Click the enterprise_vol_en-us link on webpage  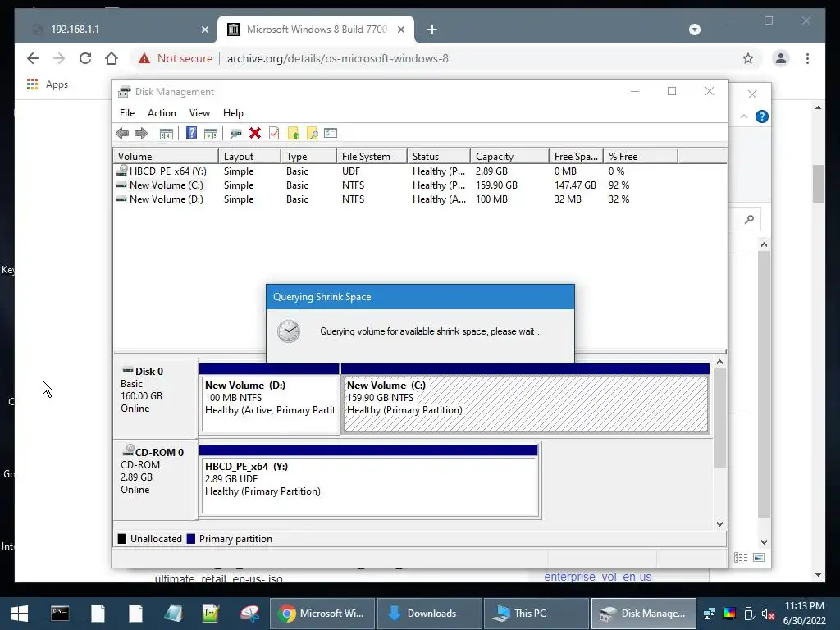tap(600, 577)
